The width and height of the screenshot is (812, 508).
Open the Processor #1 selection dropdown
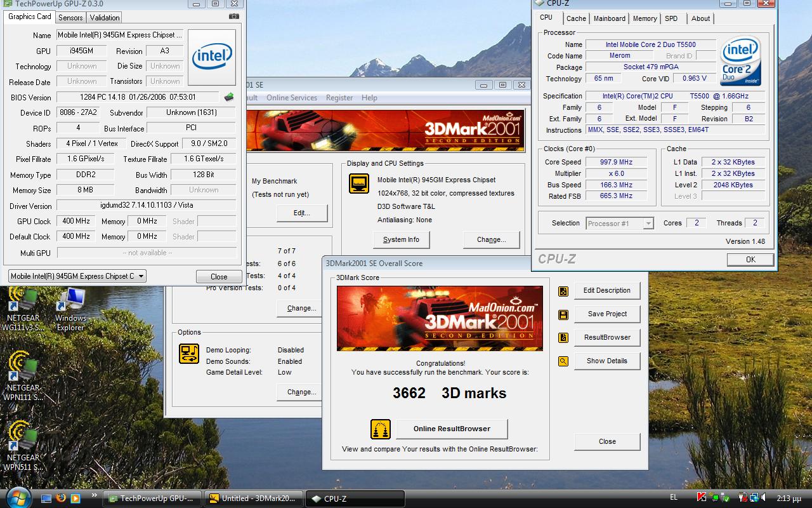[620, 224]
